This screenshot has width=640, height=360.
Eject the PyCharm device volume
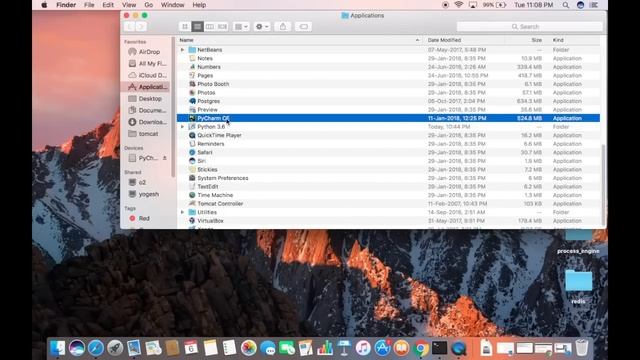[164, 158]
